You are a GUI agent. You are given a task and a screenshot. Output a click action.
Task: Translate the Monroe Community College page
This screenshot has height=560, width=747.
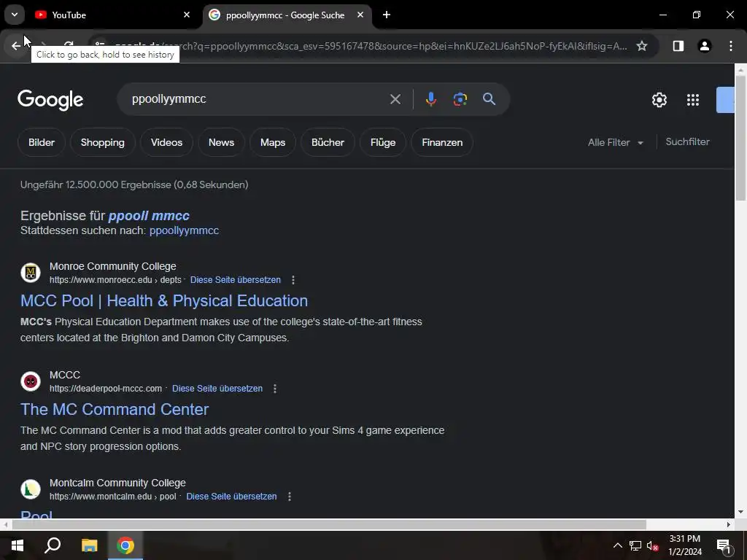pyautogui.click(x=236, y=280)
